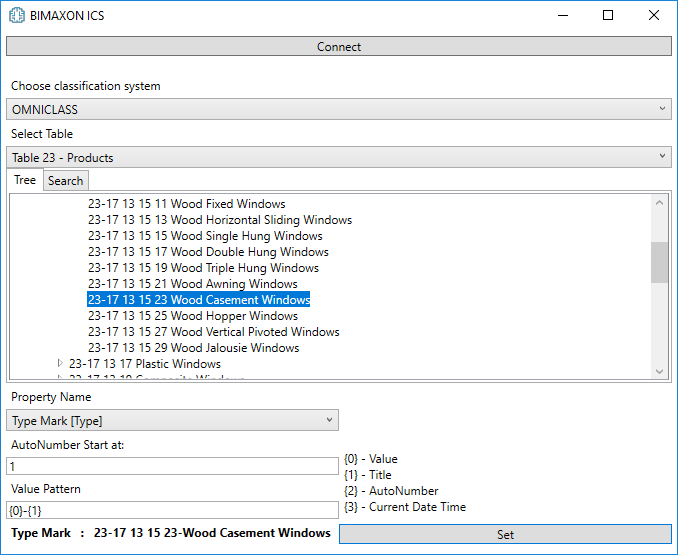The width and height of the screenshot is (678, 555).
Task: Select highlighted Wood Casement Windows row
Action: coord(199,300)
